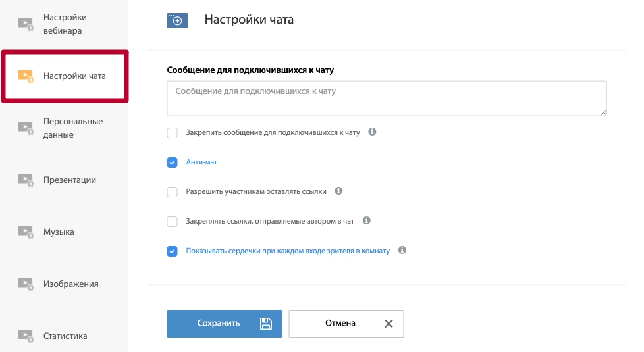Click info icon beside Разрешить участникам оставлять ссылки
Image resolution: width=644 pixels, height=352 pixels.
[338, 191]
